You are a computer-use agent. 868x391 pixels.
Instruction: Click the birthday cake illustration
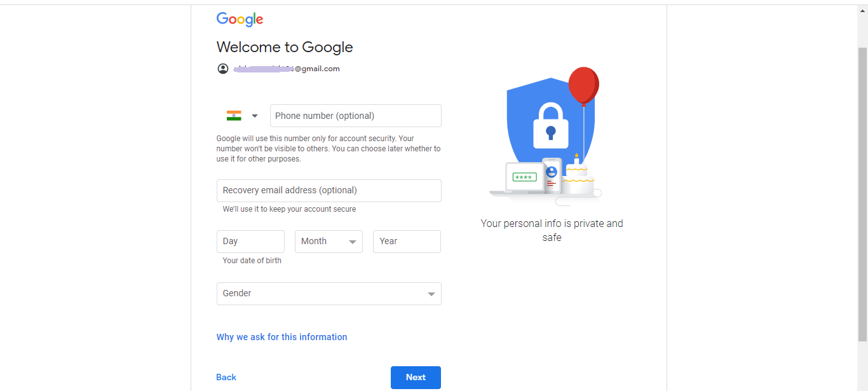578,179
